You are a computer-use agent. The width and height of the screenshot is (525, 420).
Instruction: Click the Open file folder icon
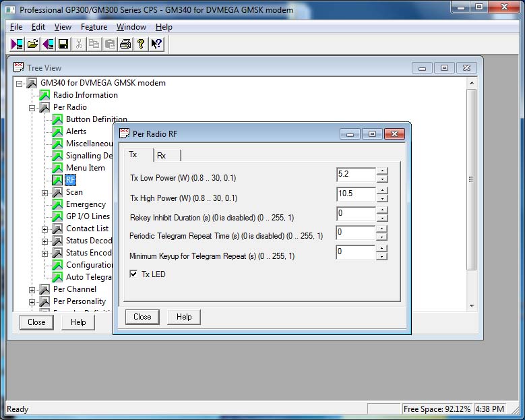tap(32, 44)
